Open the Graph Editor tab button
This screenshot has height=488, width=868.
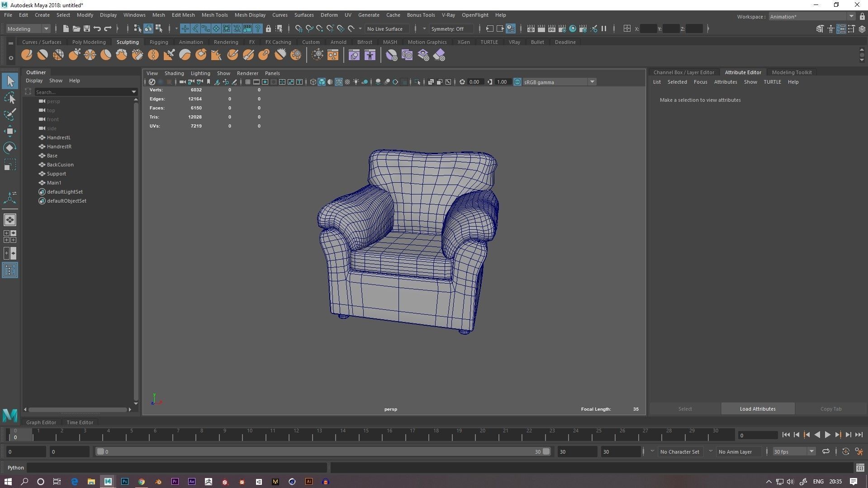pyautogui.click(x=41, y=422)
